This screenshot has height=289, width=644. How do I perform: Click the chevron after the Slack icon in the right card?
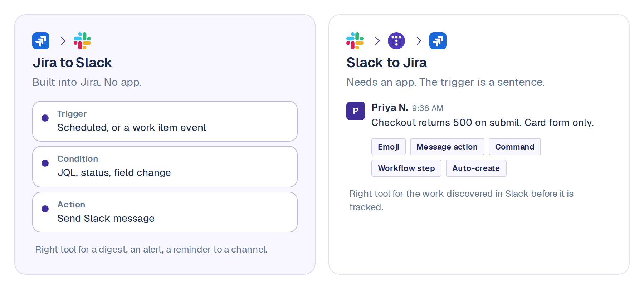coord(377,41)
